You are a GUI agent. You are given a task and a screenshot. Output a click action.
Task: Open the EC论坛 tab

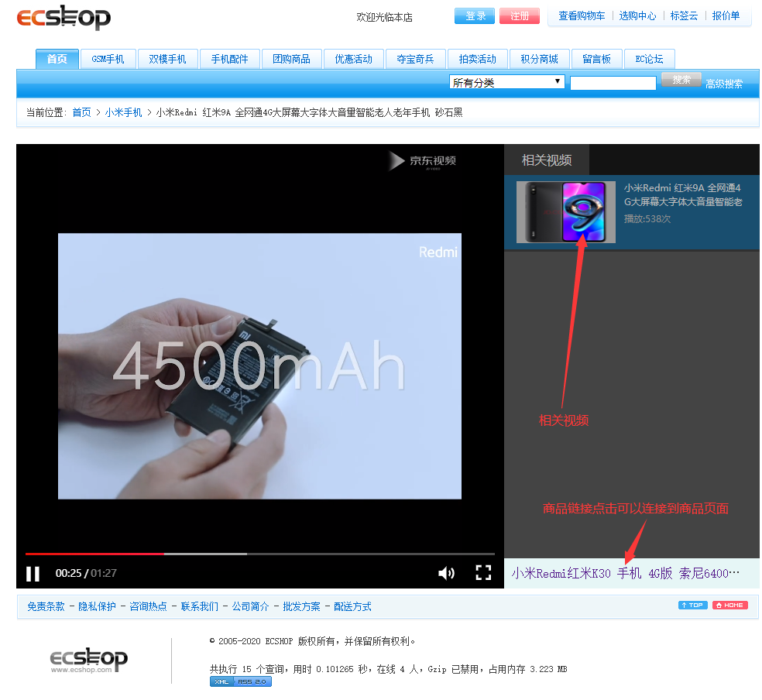point(649,58)
